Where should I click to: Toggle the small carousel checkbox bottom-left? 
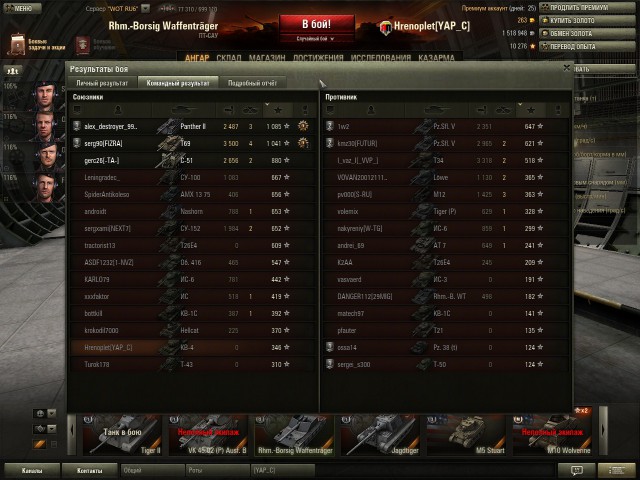coord(53,444)
